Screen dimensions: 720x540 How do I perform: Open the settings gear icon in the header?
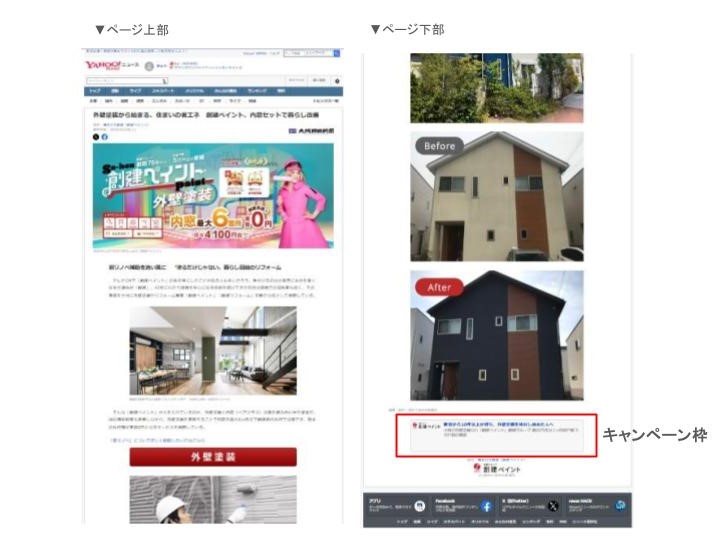[x=337, y=80]
